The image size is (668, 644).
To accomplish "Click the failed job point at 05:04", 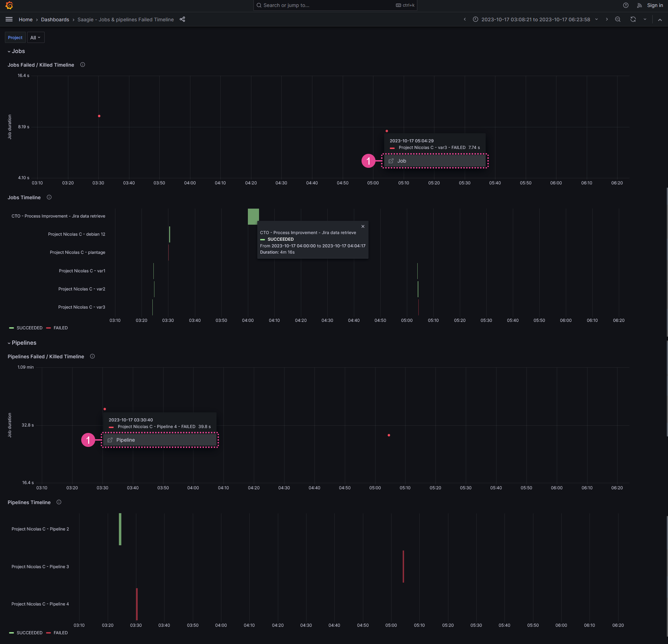I will 387,131.
